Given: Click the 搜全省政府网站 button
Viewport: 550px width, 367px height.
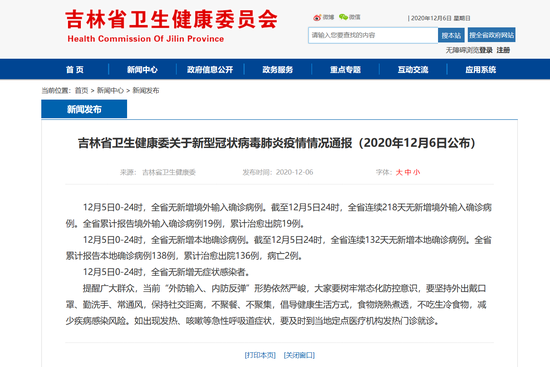Looking at the screenshot, I should point(491,35).
